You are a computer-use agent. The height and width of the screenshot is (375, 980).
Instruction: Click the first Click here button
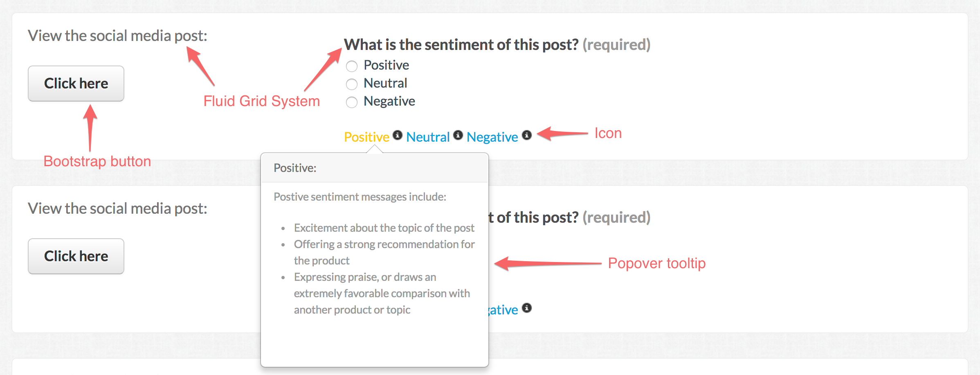[x=76, y=83]
